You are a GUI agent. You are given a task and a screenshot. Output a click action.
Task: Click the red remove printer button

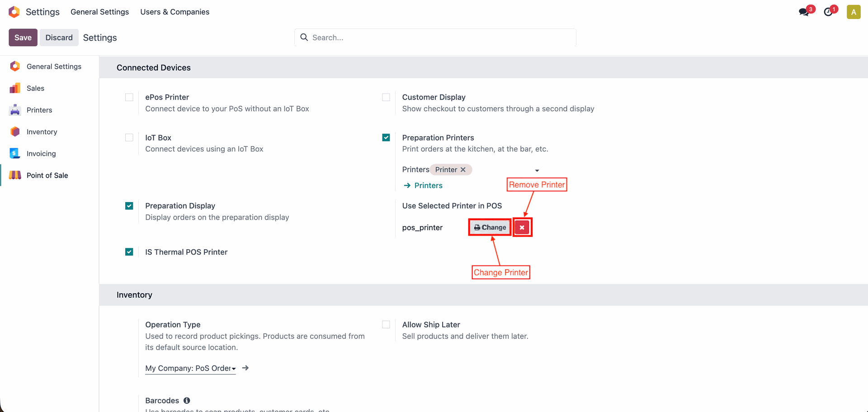tap(522, 227)
